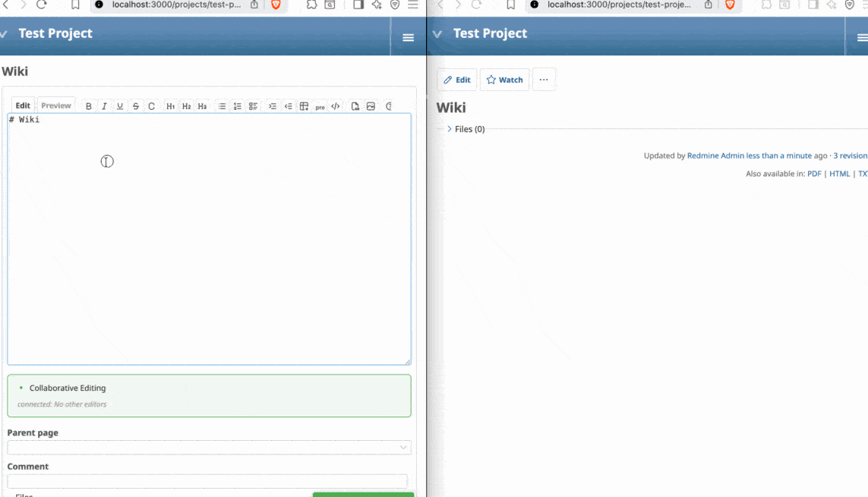Insert a Heading 1 with the H1 icon
The height and width of the screenshot is (497, 868).
point(171,106)
